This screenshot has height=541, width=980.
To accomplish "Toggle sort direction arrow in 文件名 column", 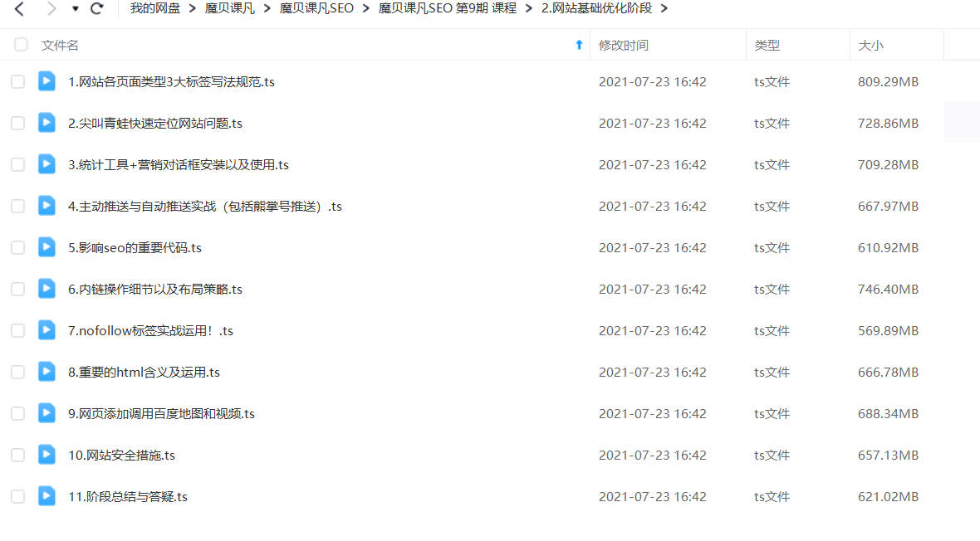I will tap(579, 45).
